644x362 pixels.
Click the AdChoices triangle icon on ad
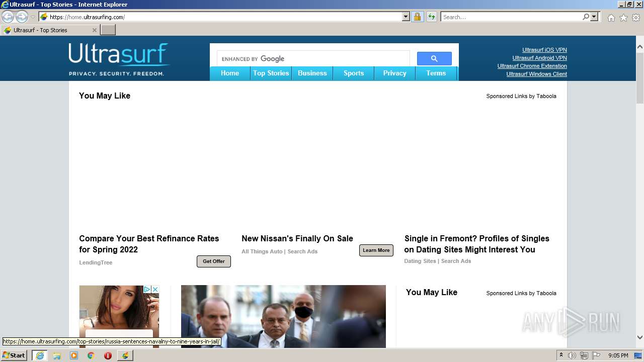(147, 289)
